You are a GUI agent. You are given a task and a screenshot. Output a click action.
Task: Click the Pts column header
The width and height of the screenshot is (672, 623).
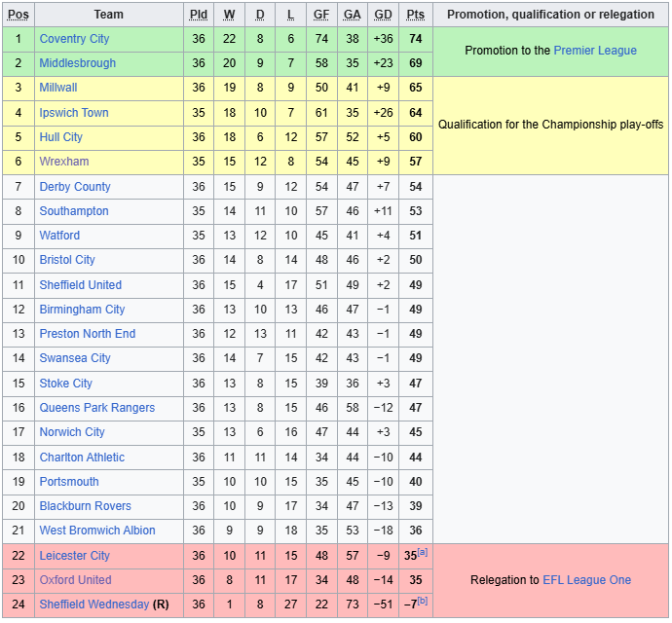coord(416,15)
